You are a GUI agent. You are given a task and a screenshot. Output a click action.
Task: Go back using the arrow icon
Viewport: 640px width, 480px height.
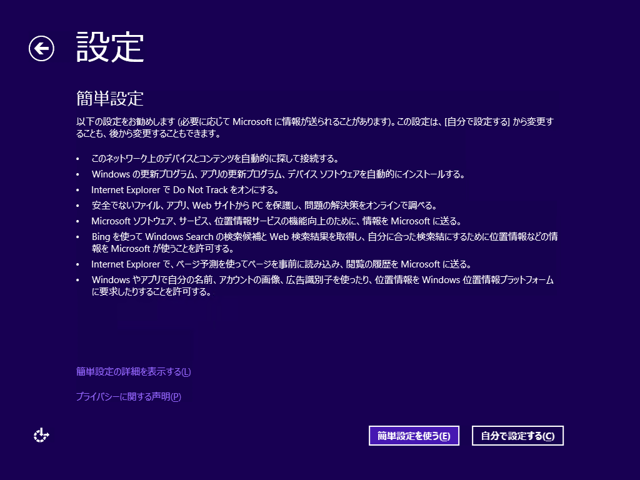click(x=41, y=49)
